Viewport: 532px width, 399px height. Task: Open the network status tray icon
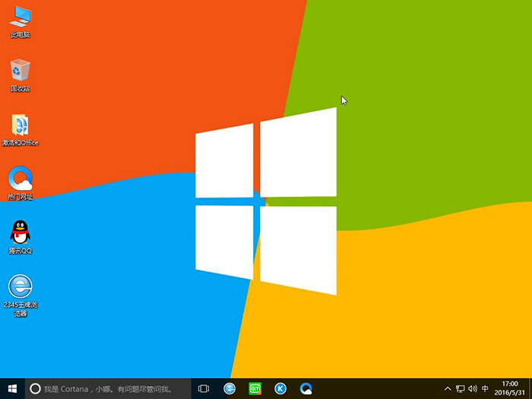(x=461, y=388)
